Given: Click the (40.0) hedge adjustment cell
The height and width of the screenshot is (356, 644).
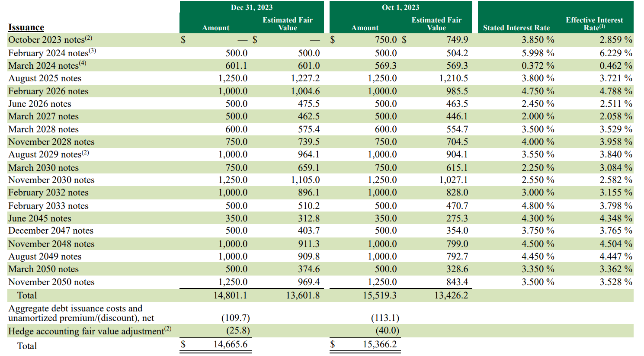Looking at the screenshot, I should (388, 331).
